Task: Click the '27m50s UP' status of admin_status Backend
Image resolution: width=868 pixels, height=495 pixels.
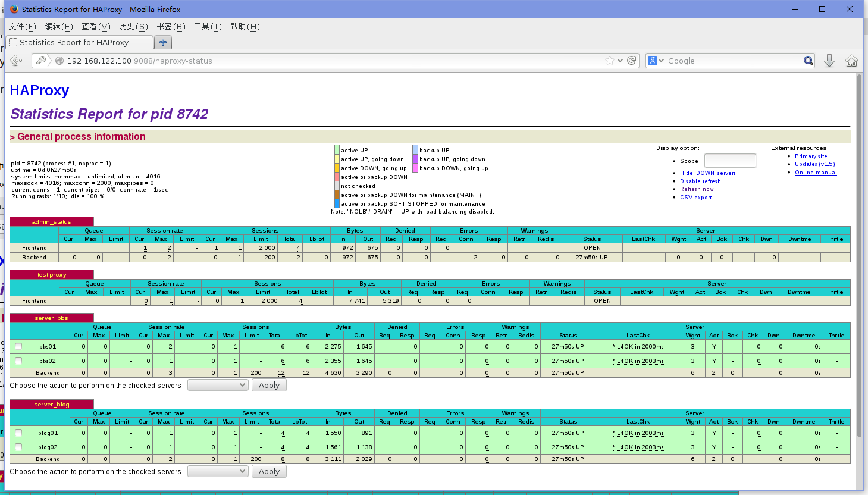Action: point(591,258)
